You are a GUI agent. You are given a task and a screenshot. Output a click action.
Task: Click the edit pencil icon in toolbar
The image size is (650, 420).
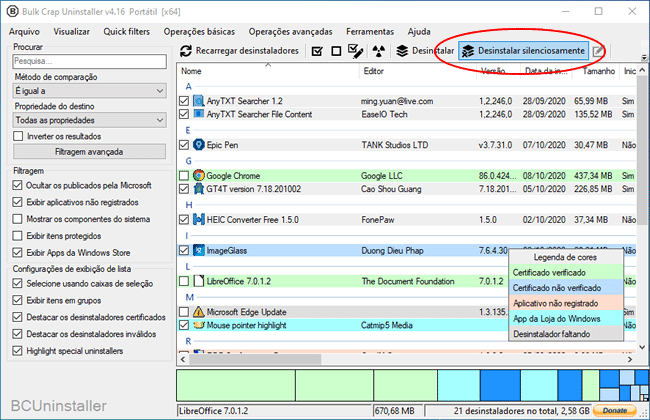tap(598, 51)
